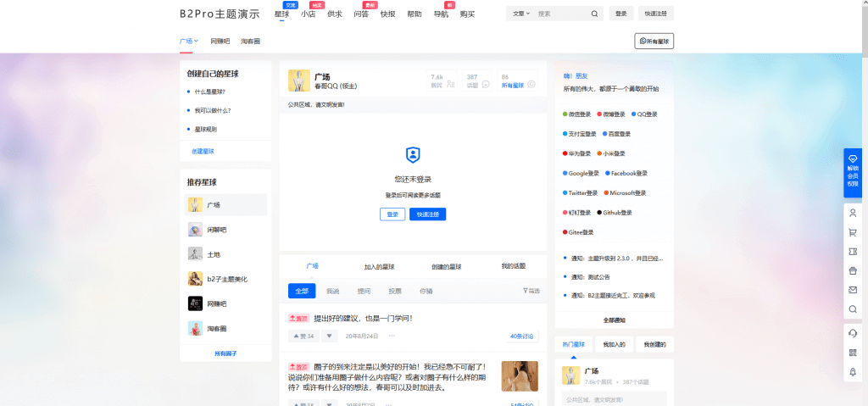The width and height of the screenshot is (868, 406).
Task: Click the diamond unlock membership button
Action: tap(853, 172)
